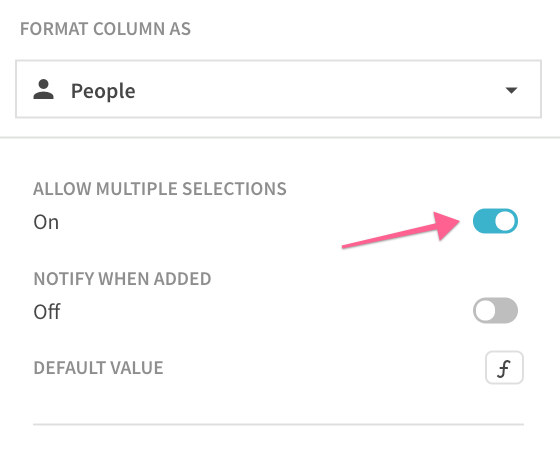
Task: Click the white knob of the blue toggle
Action: (505, 221)
